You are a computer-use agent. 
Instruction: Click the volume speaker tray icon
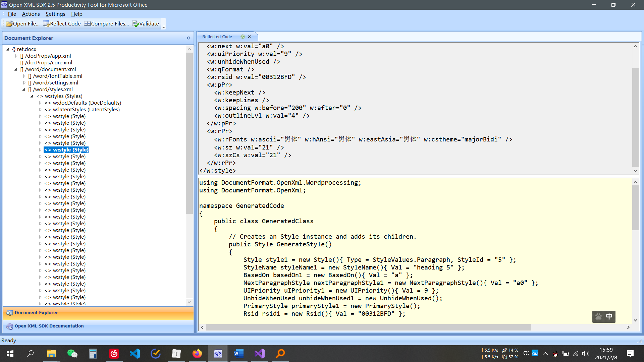pyautogui.click(x=585, y=354)
